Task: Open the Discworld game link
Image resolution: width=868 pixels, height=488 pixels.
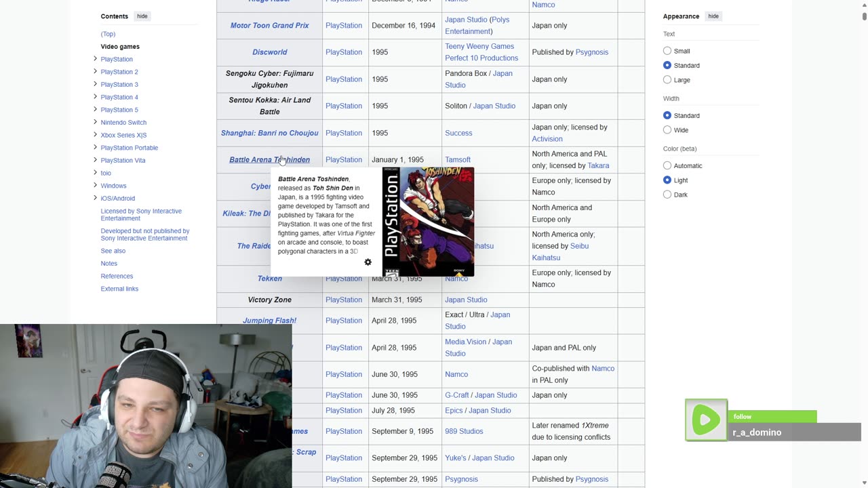Action: 270,52
